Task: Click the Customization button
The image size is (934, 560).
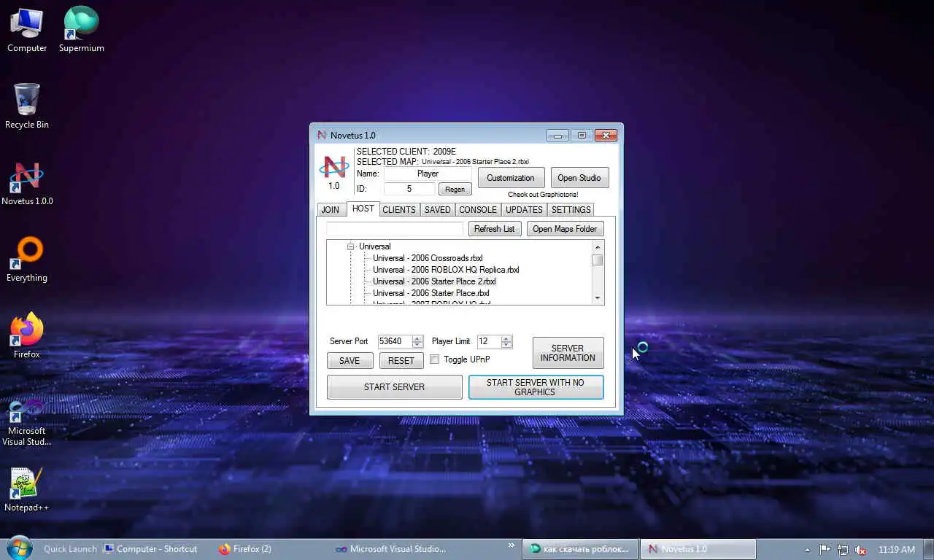Action: [x=511, y=178]
